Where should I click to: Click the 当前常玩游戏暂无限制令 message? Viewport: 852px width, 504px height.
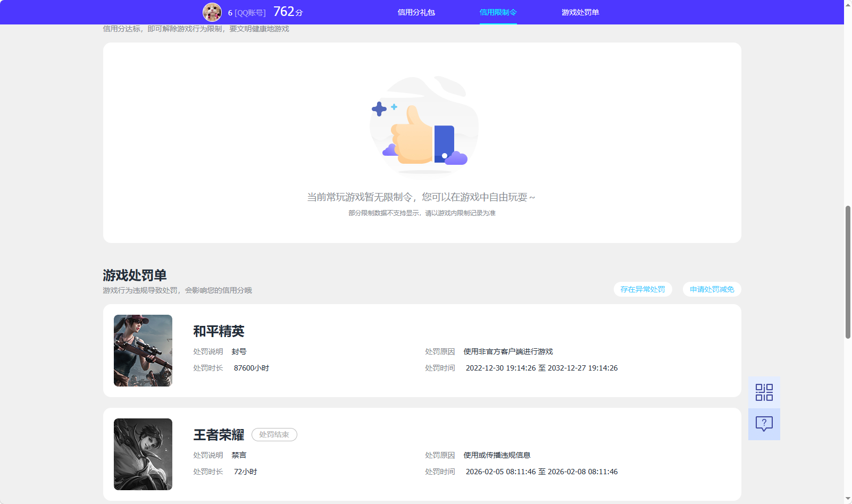pos(421,197)
